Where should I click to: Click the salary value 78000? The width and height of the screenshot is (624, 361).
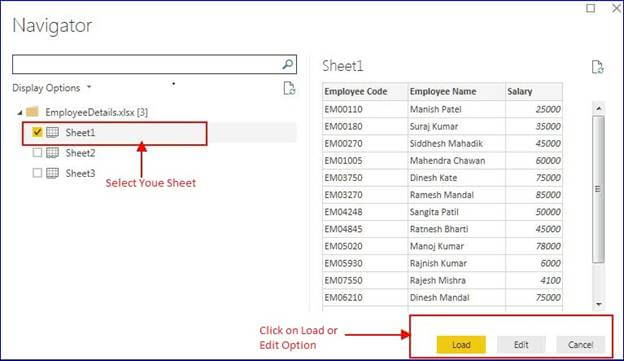coord(548,246)
